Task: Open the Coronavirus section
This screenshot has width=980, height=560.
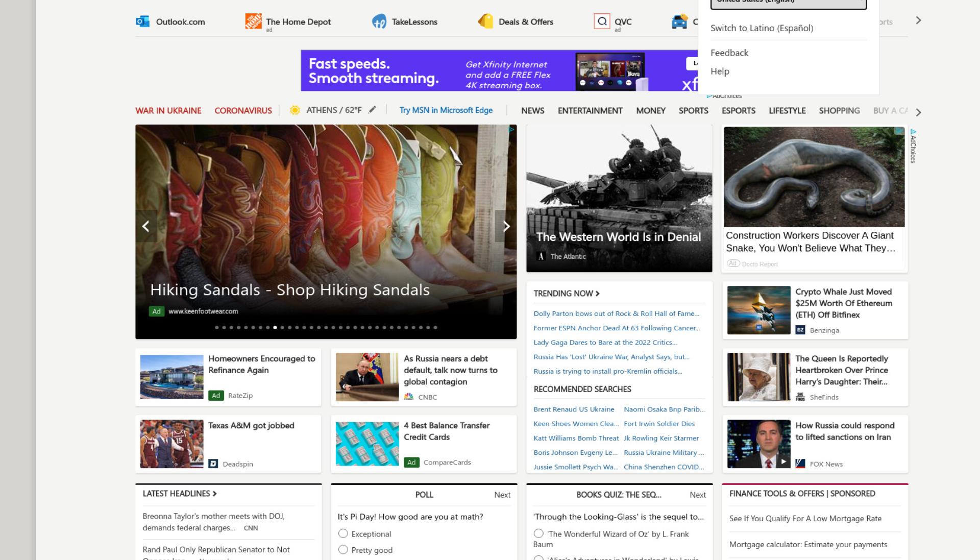Action: [x=243, y=111]
